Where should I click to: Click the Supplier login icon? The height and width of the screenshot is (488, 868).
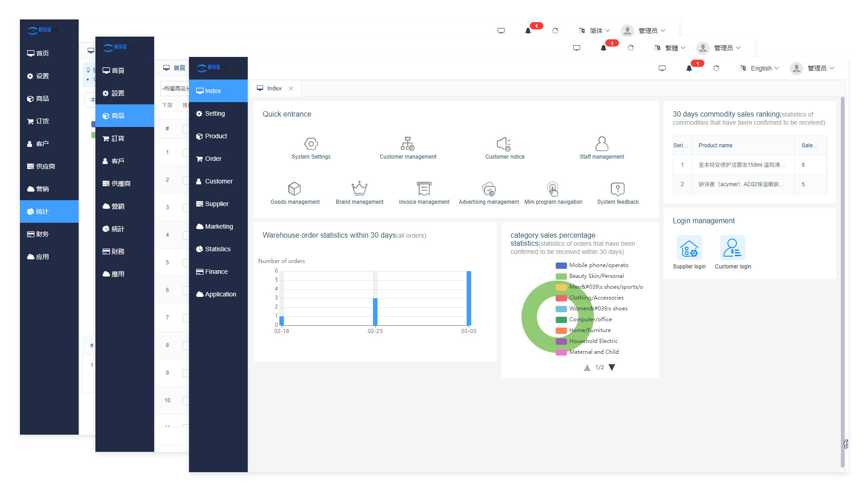pyautogui.click(x=689, y=249)
